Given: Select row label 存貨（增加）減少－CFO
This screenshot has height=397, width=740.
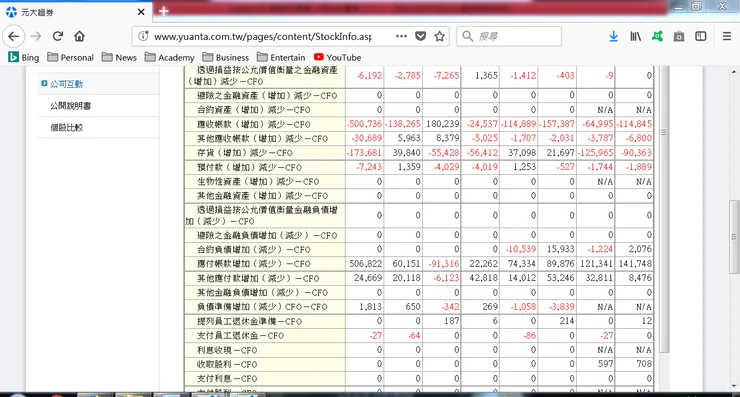Looking at the screenshot, I should click(245, 153).
